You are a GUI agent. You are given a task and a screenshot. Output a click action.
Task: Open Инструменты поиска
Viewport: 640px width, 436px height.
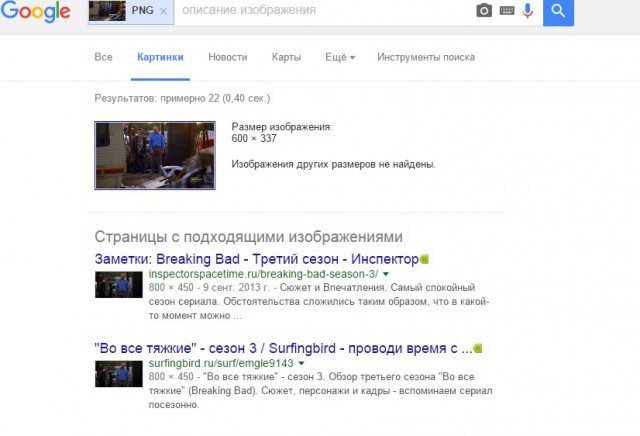pyautogui.click(x=426, y=57)
